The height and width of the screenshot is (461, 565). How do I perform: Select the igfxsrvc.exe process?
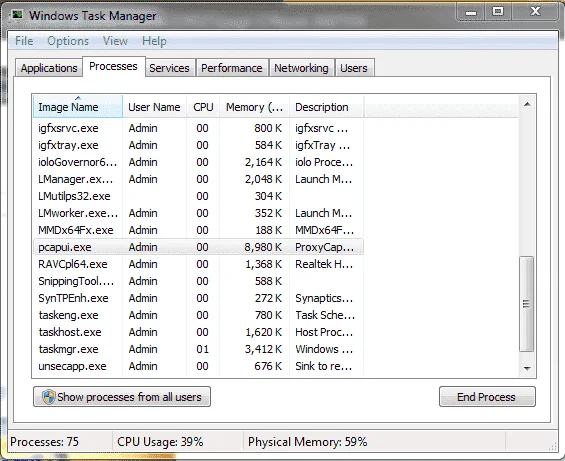coord(198,128)
